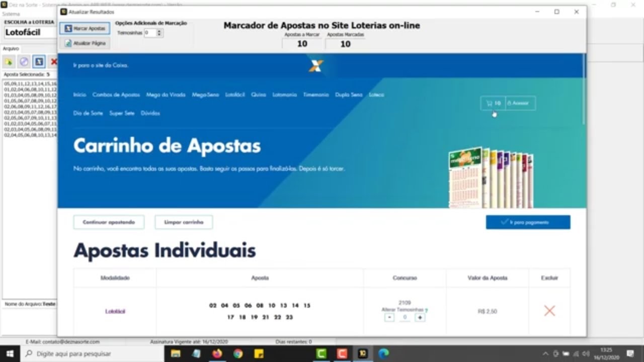Open the Dez na Sorte taskbar icon

363,353
